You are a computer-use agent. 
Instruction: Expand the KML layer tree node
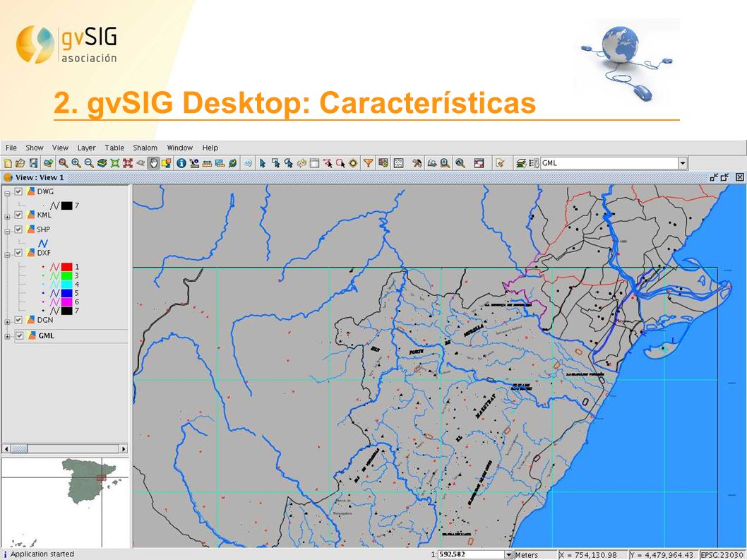click(7, 217)
